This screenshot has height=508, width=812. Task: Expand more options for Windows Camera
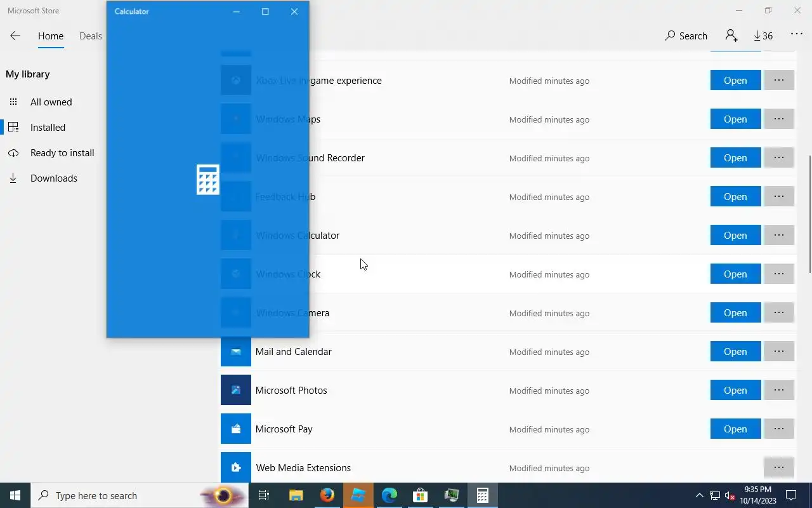(779, 312)
